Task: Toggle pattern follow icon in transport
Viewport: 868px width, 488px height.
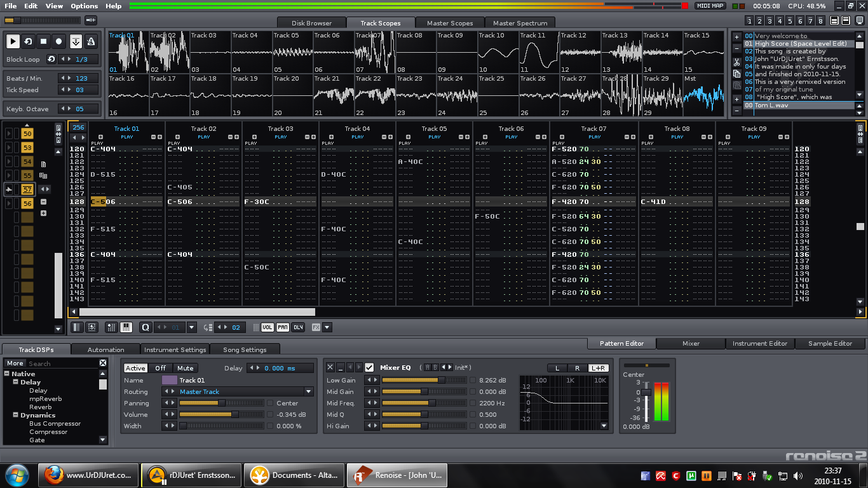Action: (76, 41)
